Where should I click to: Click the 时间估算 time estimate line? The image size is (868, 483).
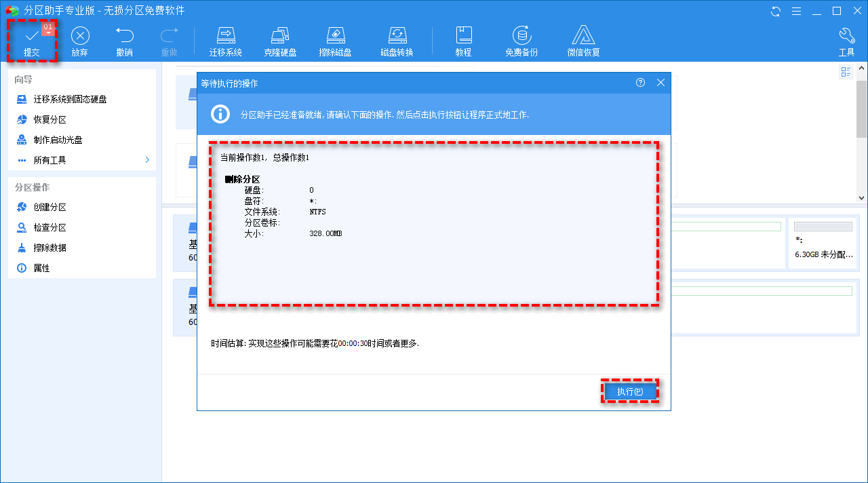[x=315, y=343]
